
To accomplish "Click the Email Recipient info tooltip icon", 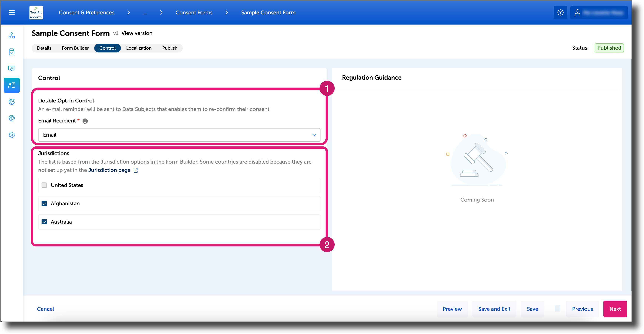I will pyautogui.click(x=85, y=121).
